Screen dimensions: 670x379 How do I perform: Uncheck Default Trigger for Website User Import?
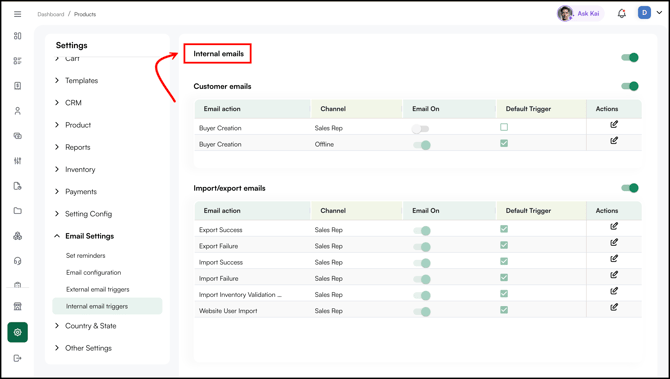coord(504,310)
